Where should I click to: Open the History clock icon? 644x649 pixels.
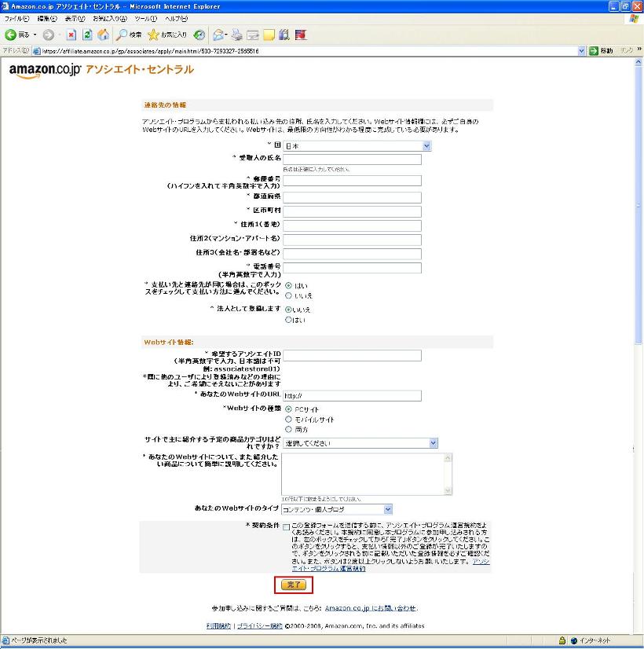(x=199, y=35)
